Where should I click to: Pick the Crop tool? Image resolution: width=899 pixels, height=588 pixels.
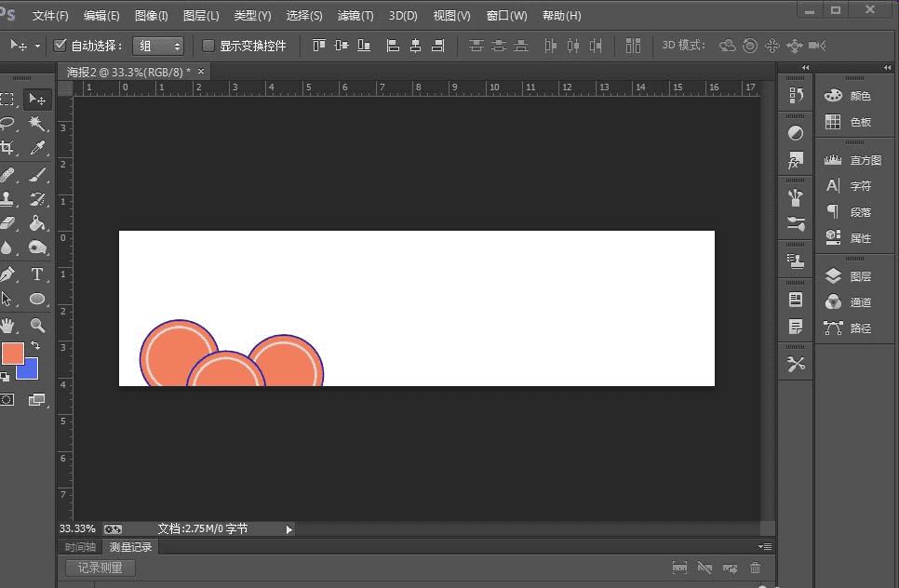[7, 148]
